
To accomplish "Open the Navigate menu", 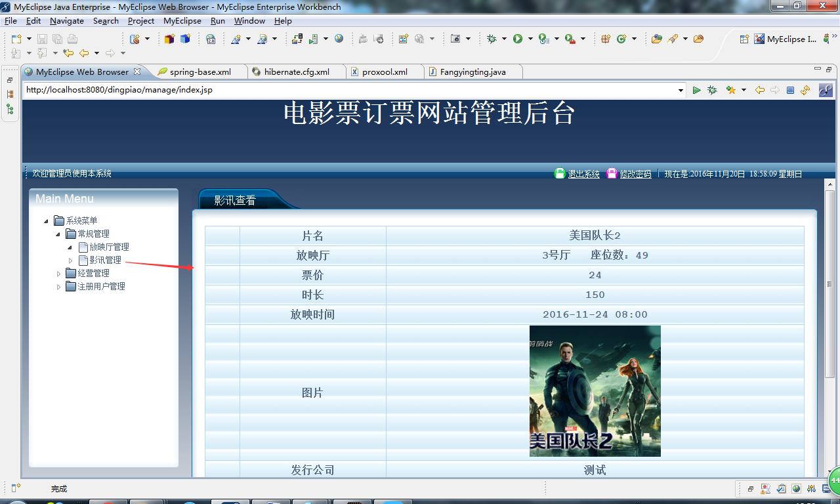I will [x=67, y=21].
